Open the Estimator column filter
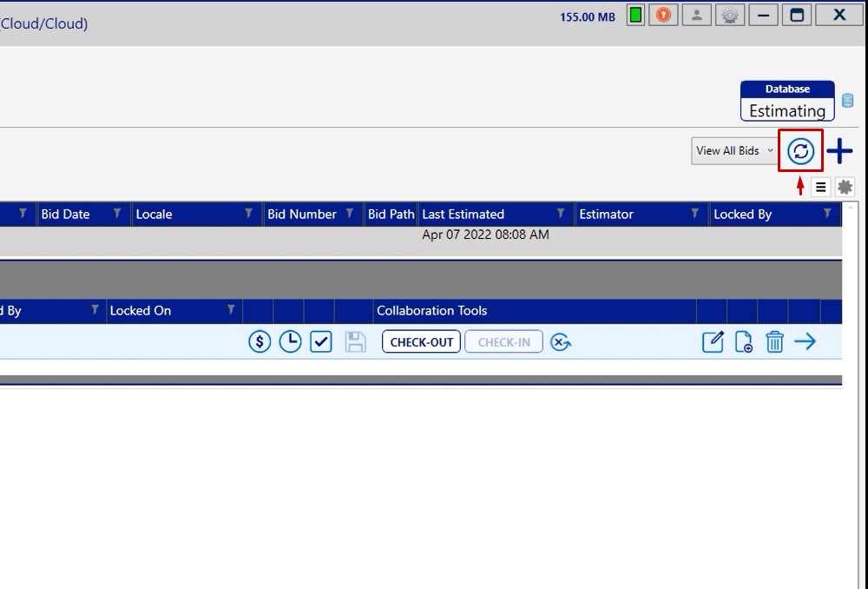 pos(695,214)
